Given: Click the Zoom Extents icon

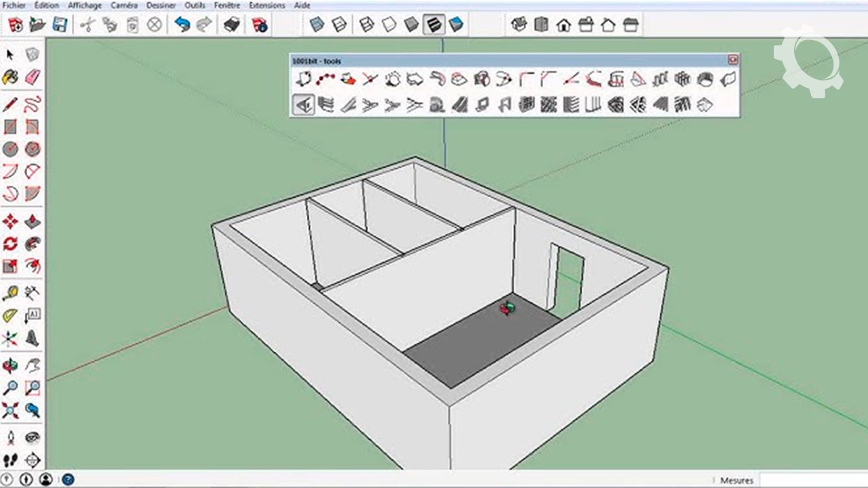Looking at the screenshot, I should (x=10, y=410).
